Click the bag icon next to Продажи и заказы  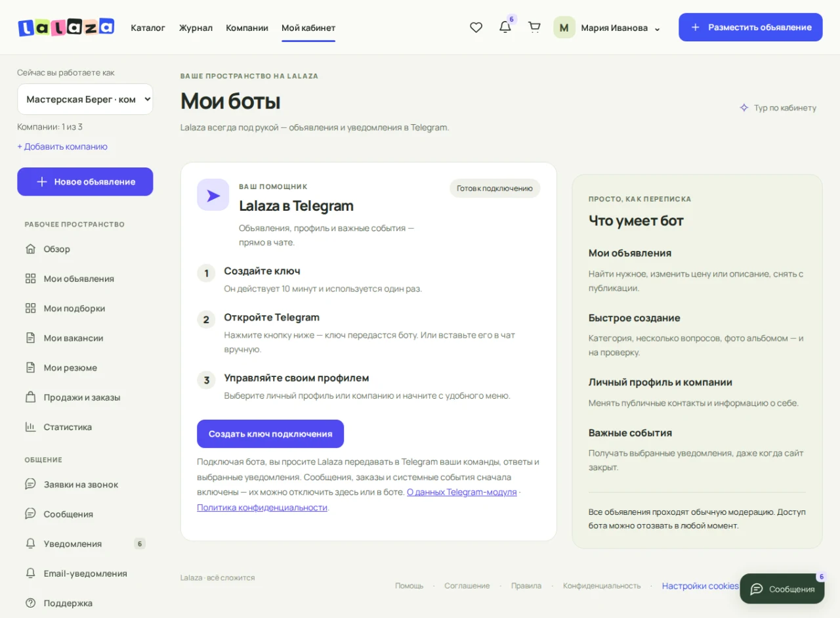(x=30, y=397)
